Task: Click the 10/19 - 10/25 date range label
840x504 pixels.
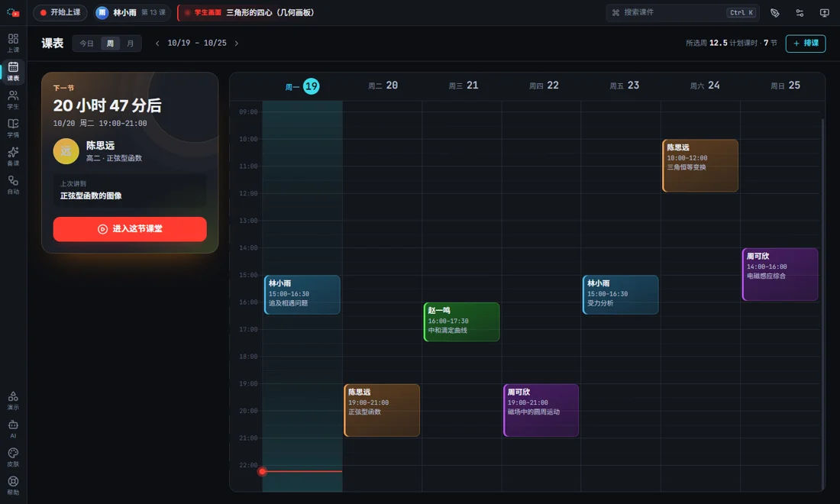Action: [x=196, y=43]
